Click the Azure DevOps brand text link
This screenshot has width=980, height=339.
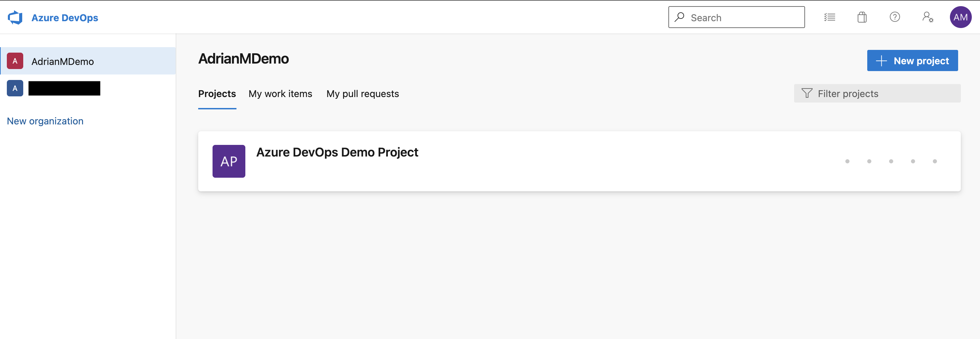pos(65,18)
